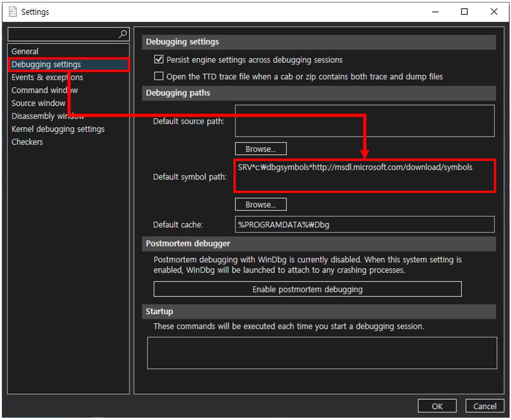Confirm settings with the OK button
This screenshot has width=511, height=420.
click(437, 406)
